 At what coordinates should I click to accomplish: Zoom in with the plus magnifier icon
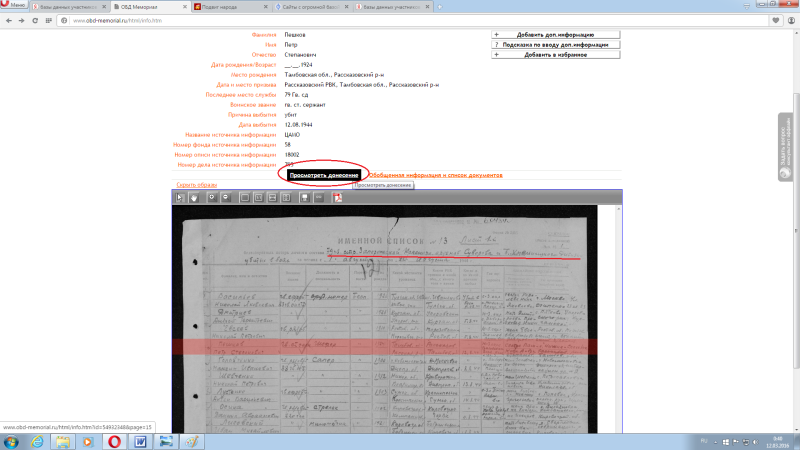212,197
